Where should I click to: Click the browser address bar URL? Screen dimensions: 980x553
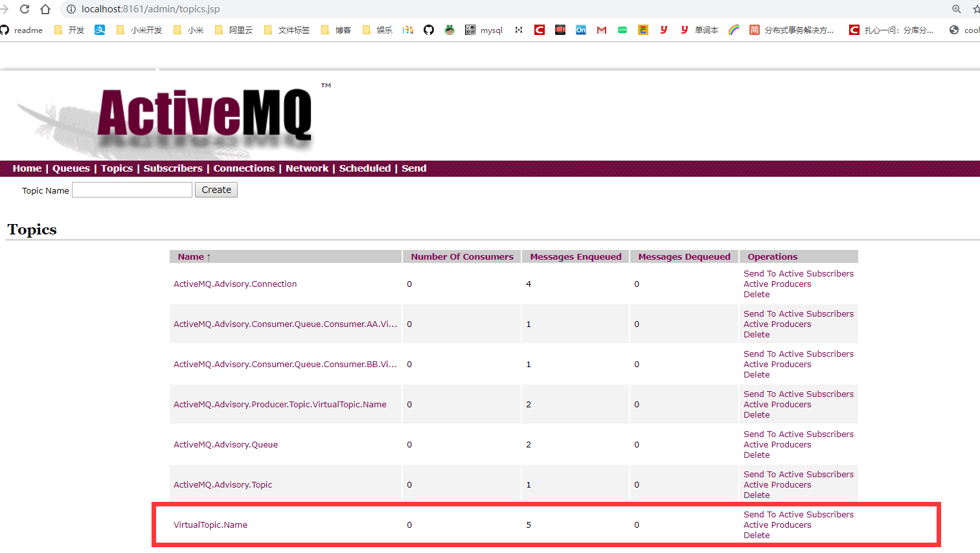[x=150, y=9]
